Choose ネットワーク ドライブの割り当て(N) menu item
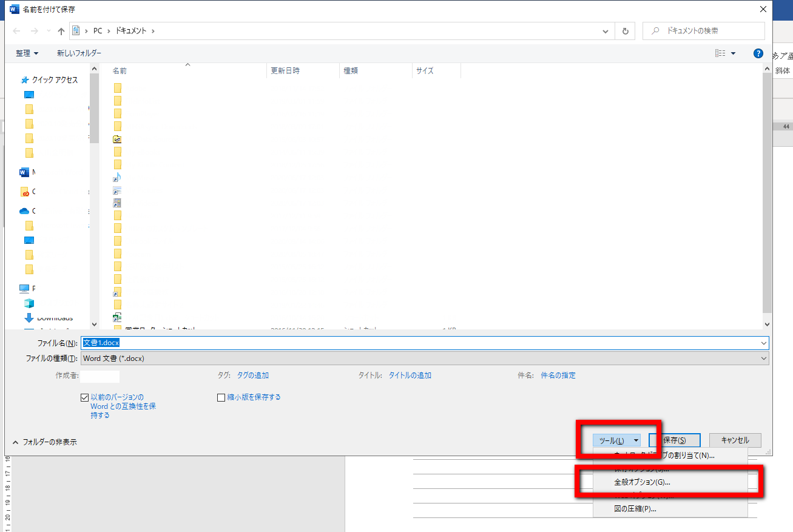This screenshot has width=793, height=532. pos(670,455)
